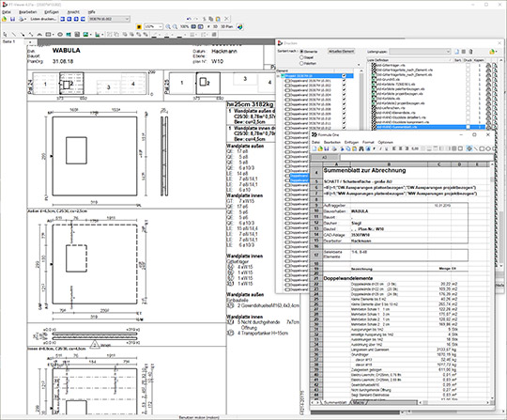This screenshot has width=507, height=420.
Task: Open Einfügen menu in PT-Viewer
Action: tap(52, 12)
